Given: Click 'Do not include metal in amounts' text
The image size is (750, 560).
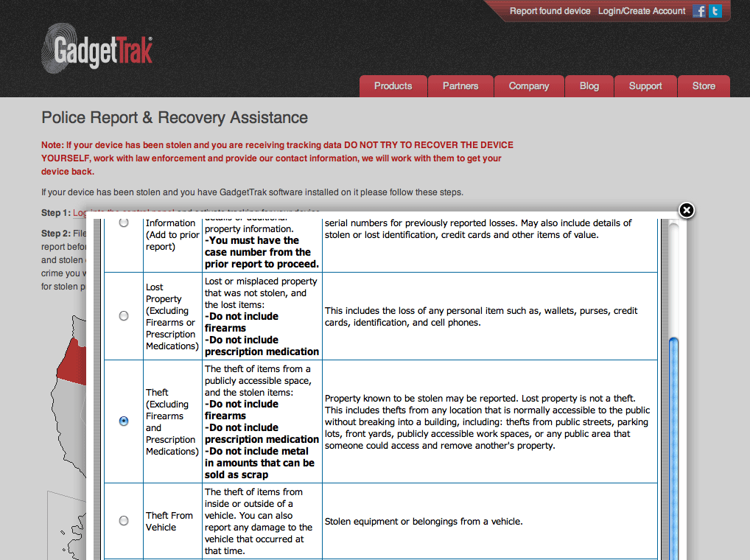Looking at the screenshot, I should point(259,463).
